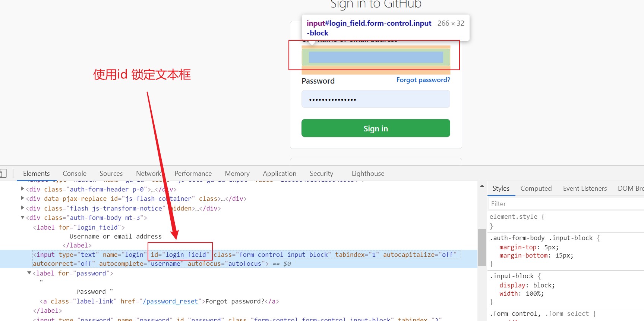Switch to the Memory tab
Screen dimensions: 644x321
237,174
